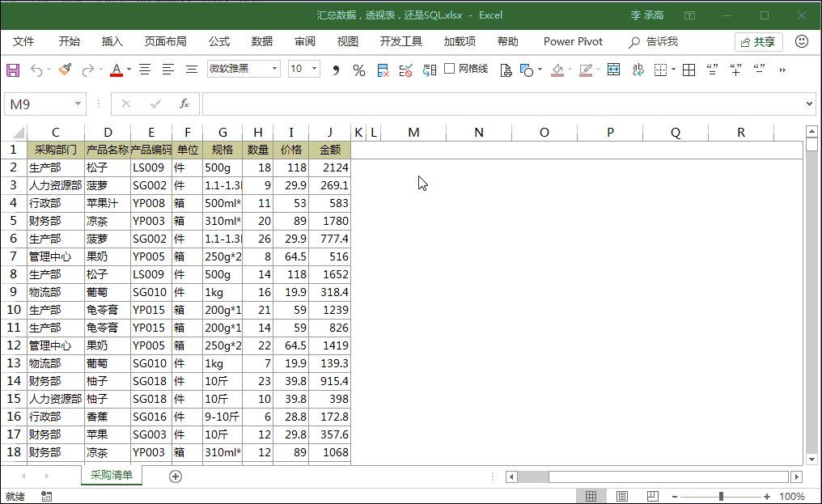Click the quotes with equals sign icon
Viewport: 822px width, 504px height.
click(x=712, y=70)
